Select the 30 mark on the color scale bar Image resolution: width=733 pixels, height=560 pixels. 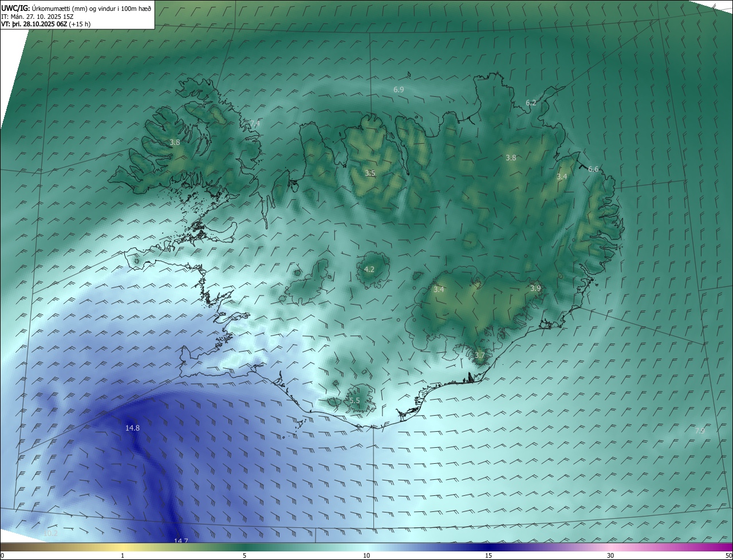click(x=610, y=555)
